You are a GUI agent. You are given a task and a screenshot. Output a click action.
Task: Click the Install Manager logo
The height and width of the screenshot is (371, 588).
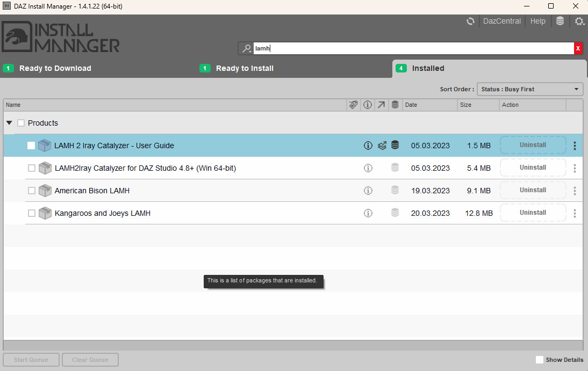[61, 37]
